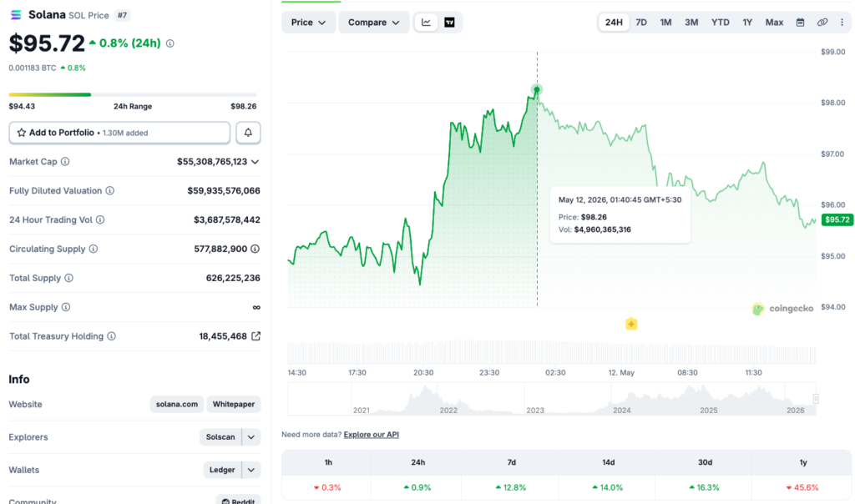Open the Solscan explorer link
The image size is (855, 504).
tap(220, 437)
